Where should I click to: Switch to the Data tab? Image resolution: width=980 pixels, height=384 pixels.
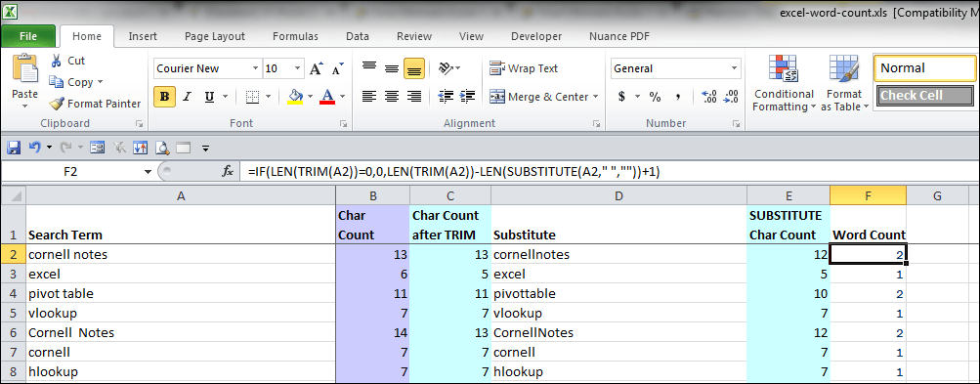coord(357,36)
